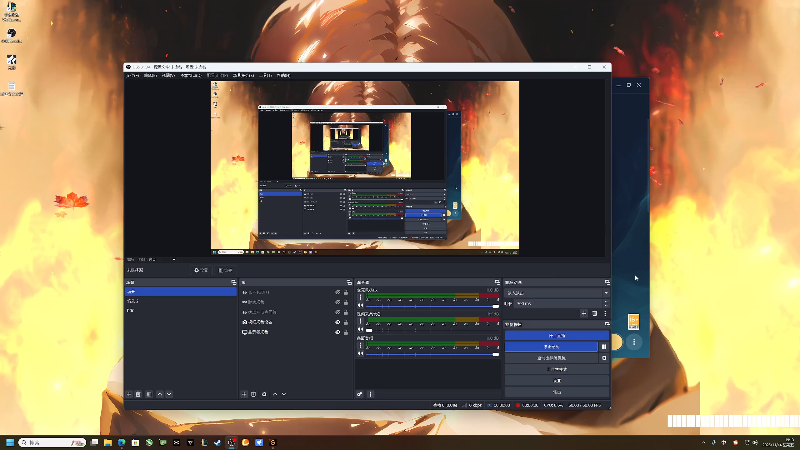The width and height of the screenshot is (800, 450).
Task: Open the third menu in OBS menu bar
Action: click(x=168, y=76)
